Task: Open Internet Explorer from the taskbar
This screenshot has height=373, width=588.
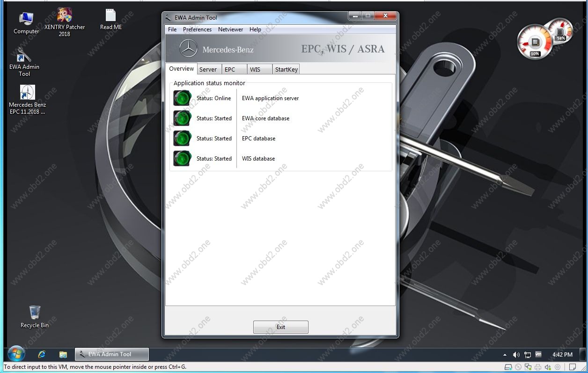Action: 42,354
